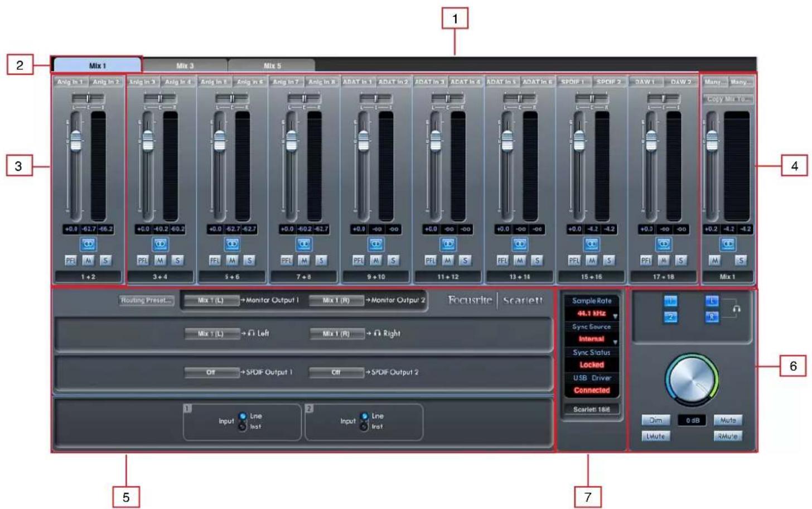Mute channel 7+8 with its M button
Viewport: 812px width, 509px height.
(304, 261)
